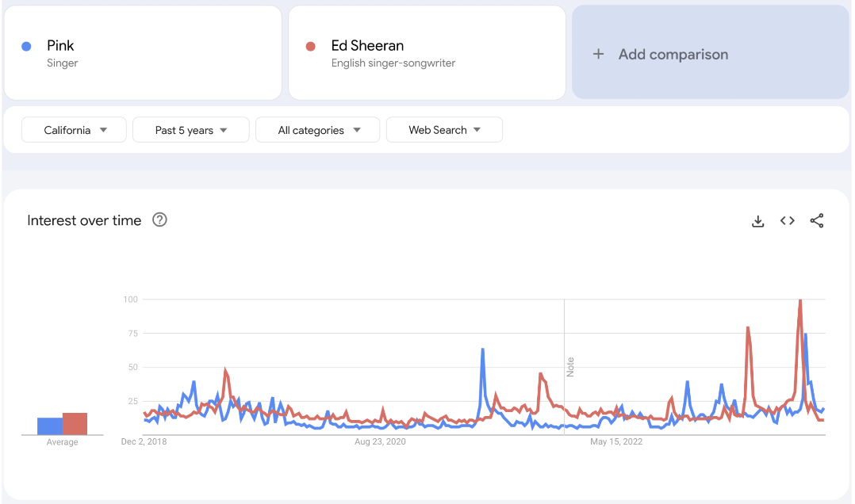Viewport: 855px width, 504px height.
Task: Click the red Average bar for Ed Sheeran
Action: click(x=75, y=424)
